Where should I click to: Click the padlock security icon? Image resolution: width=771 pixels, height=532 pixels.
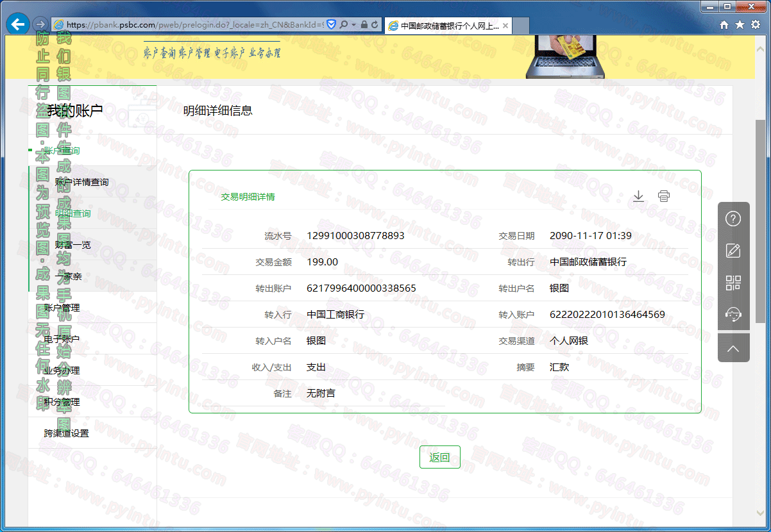[x=364, y=24]
